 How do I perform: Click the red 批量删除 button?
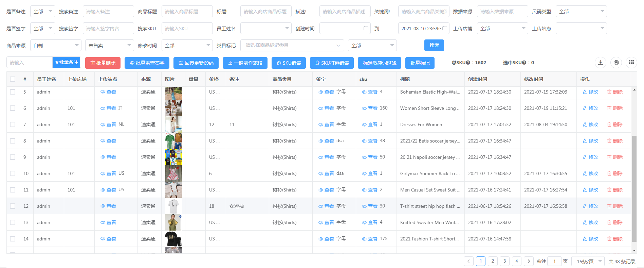point(103,63)
